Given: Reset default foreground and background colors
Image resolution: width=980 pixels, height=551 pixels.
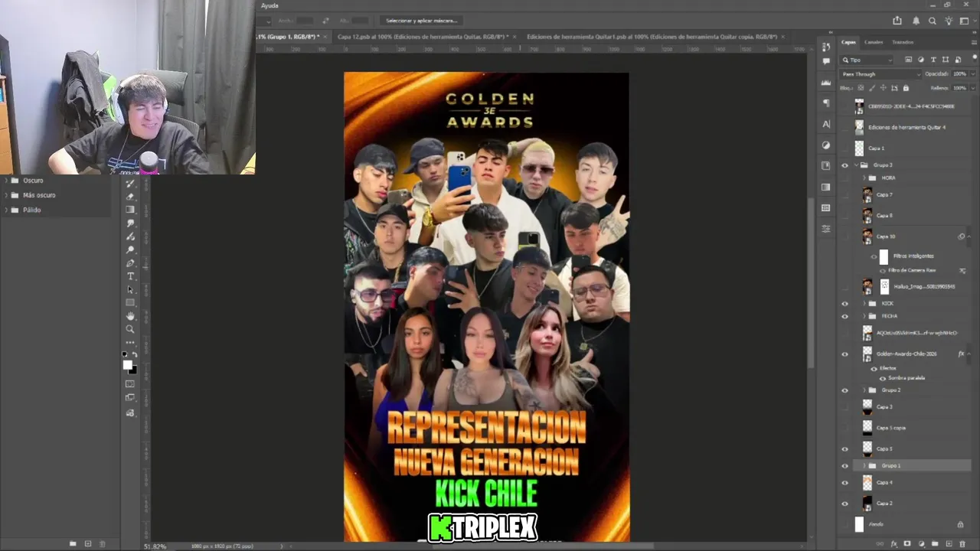Looking at the screenshot, I should (x=126, y=354).
